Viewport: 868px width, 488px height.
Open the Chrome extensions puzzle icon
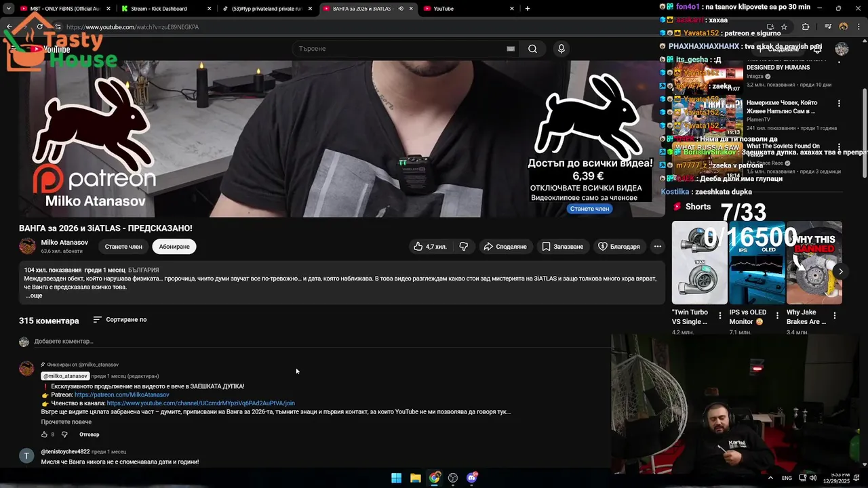point(806,26)
